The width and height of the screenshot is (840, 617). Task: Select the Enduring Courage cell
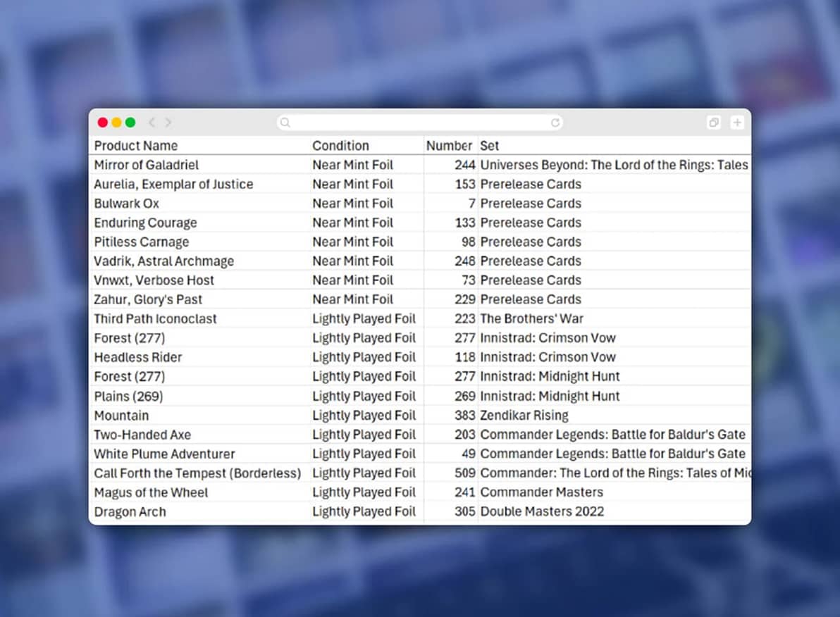[x=145, y=223]
